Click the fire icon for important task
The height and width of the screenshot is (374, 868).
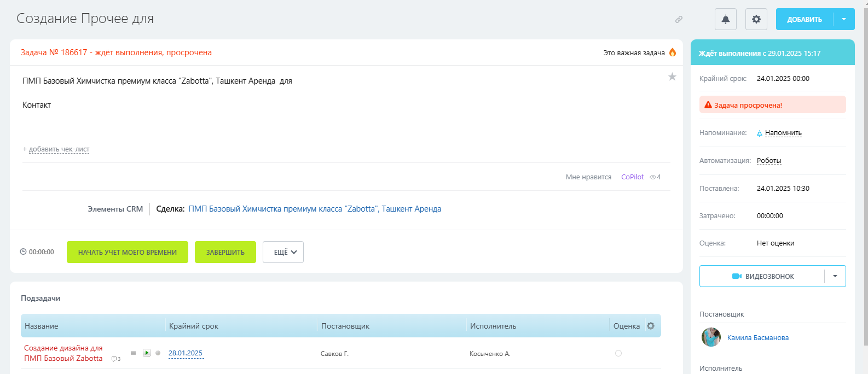click(673, 52)
